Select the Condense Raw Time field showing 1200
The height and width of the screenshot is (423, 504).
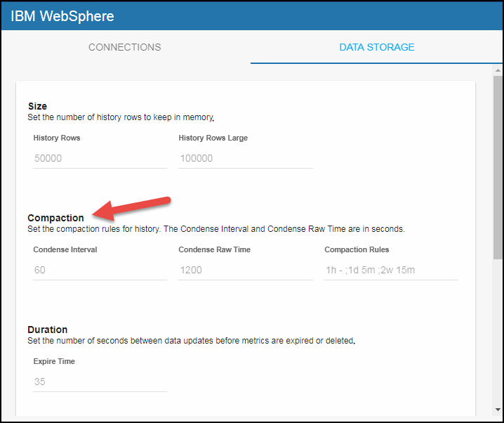(245, 270)
